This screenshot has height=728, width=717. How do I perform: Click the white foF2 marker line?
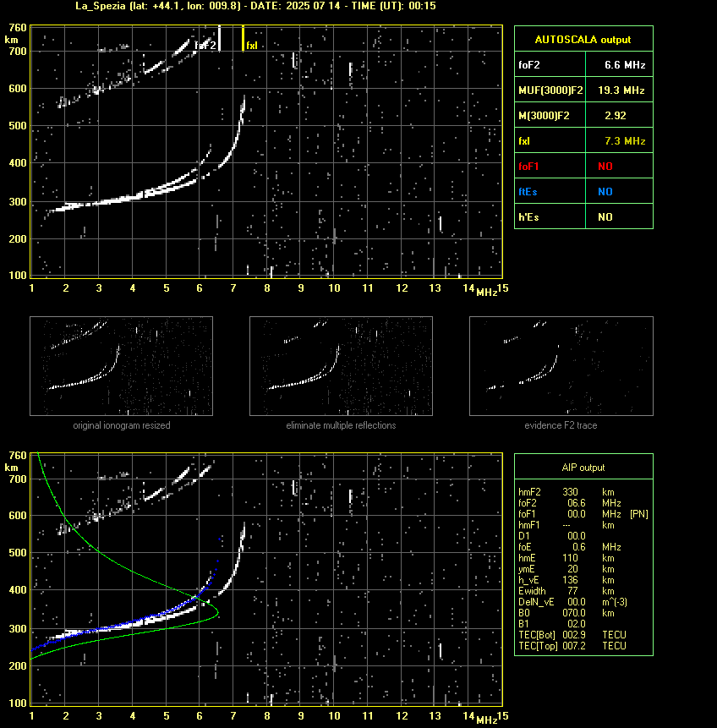click(219, 39)
